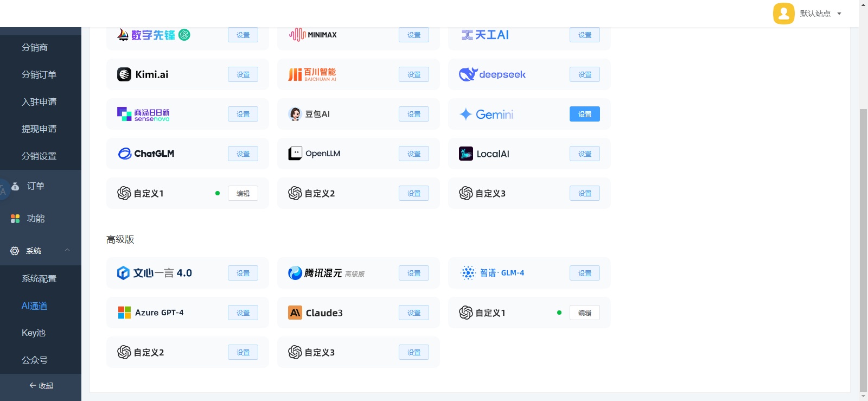Click the 商汤日日新 sensenova logo
Viewport: 868px width, 401px height.
(x=143, y=114)
